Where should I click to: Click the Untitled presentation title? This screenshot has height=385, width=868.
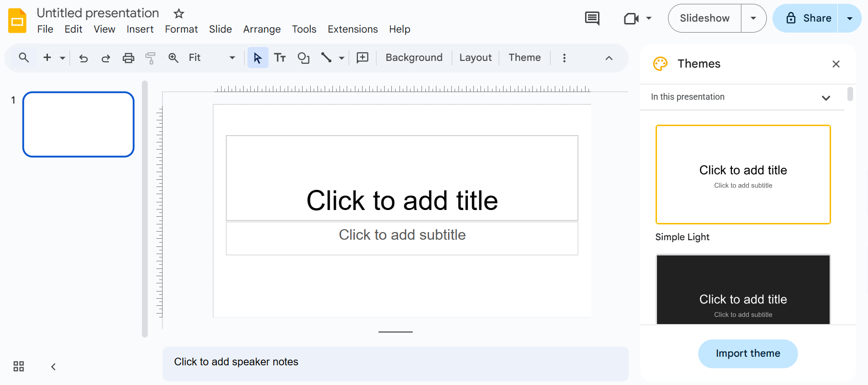pos(98,13)
